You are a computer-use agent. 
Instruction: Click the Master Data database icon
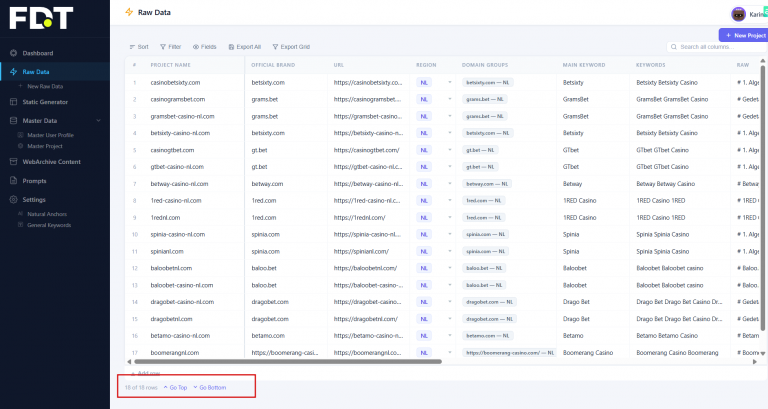point(14,120)
